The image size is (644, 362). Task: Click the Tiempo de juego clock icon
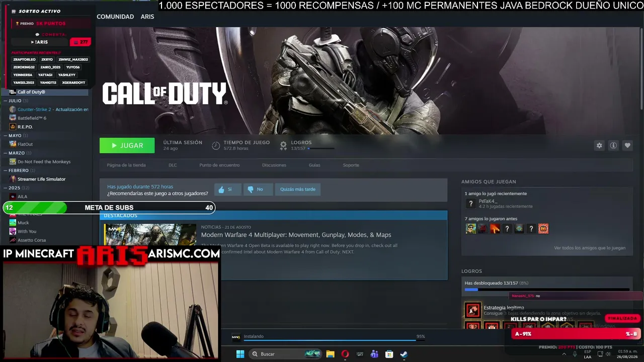(216, 145)
